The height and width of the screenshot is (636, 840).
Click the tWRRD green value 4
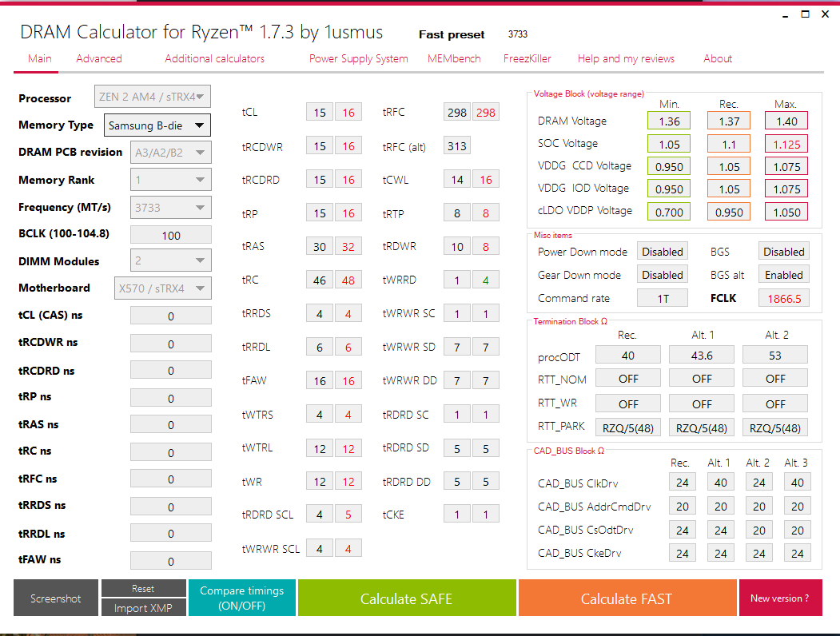485,280
